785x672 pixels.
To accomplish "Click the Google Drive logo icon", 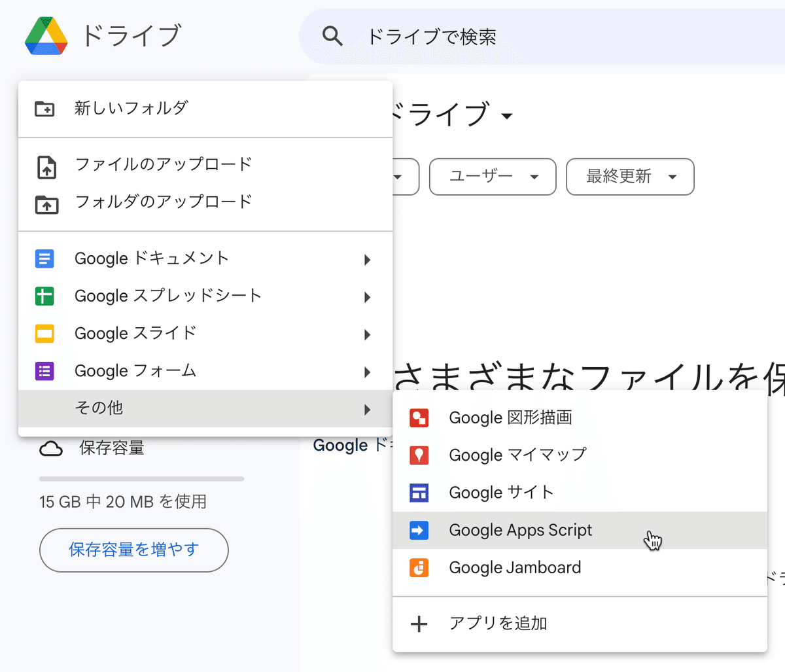I will pos(46,36).
